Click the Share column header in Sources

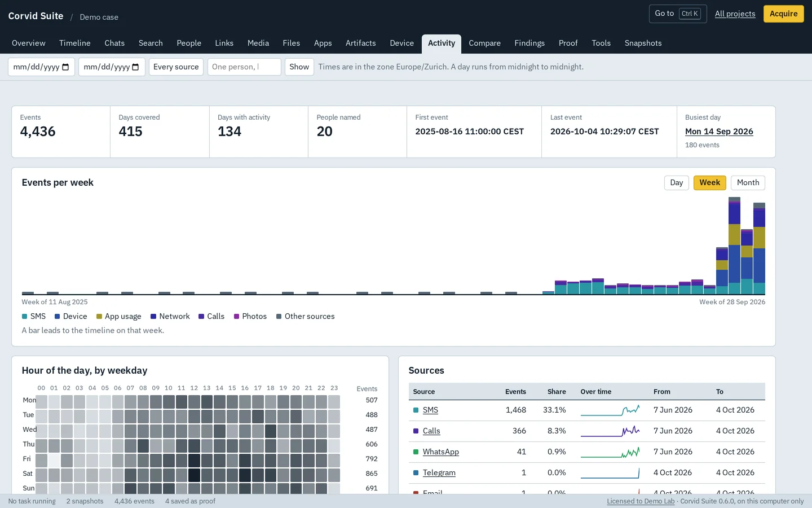[x=557, y=392]
